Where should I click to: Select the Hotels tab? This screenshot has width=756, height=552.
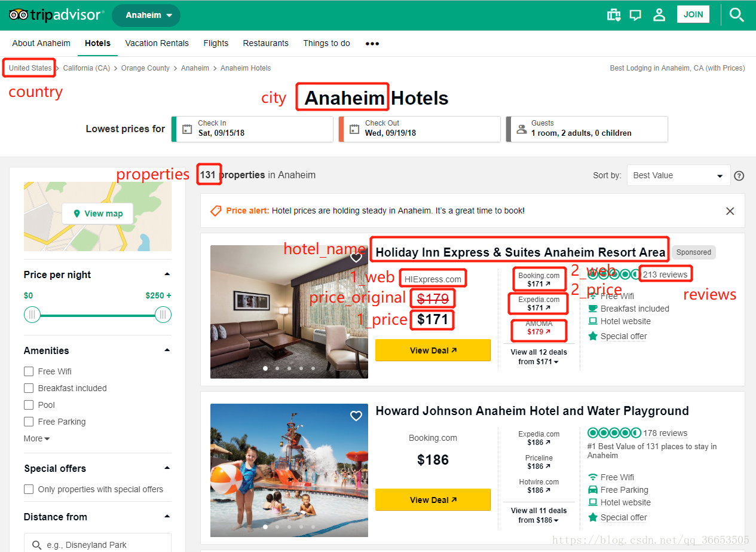[97, 43]
